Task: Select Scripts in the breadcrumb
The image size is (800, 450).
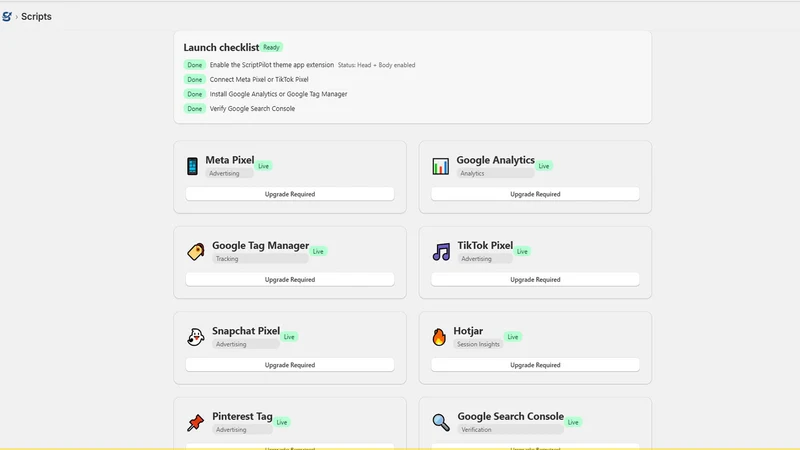Action: click(36, 16)
